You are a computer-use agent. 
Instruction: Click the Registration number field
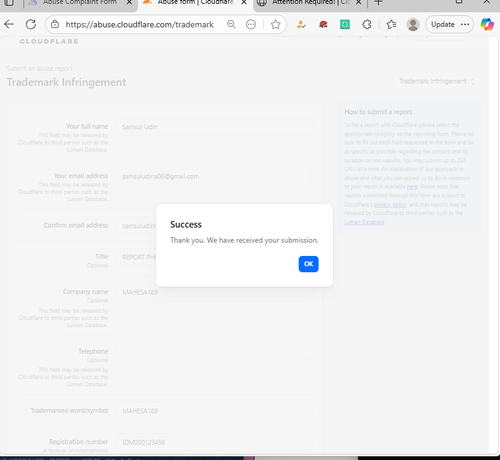pyautogui.click(x=214, y=442)
